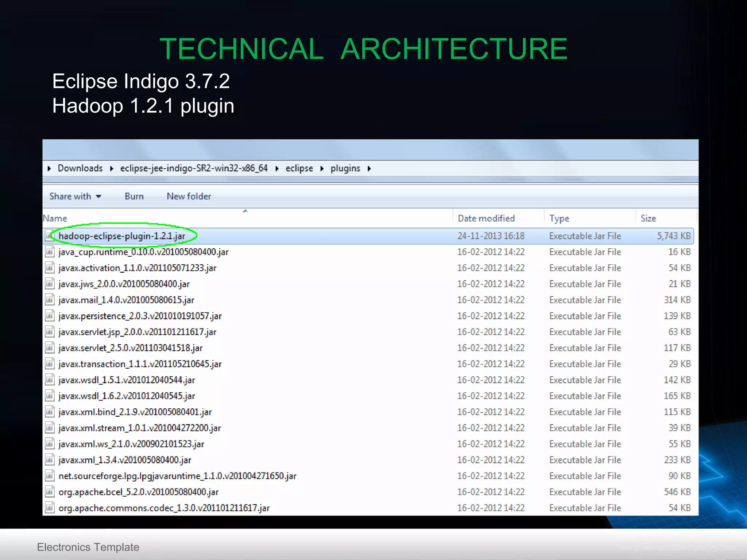Select javax.xml.ws_2.1.0.v200902101523.jar

coord(131,444)
